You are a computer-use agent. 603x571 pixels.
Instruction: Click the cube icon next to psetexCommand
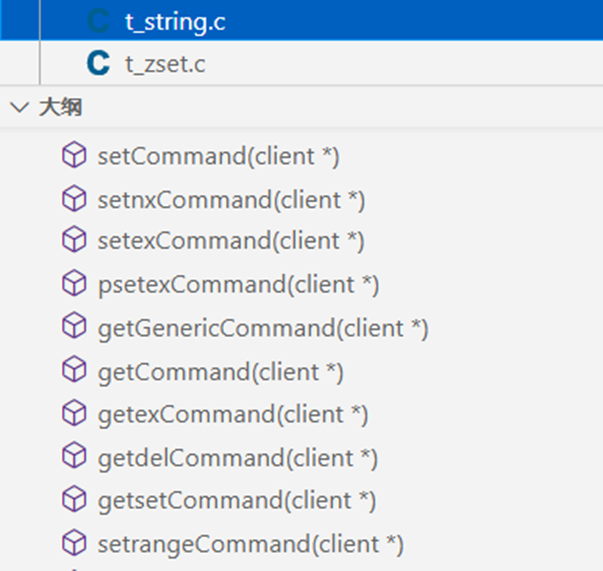(x=74, y=285)
